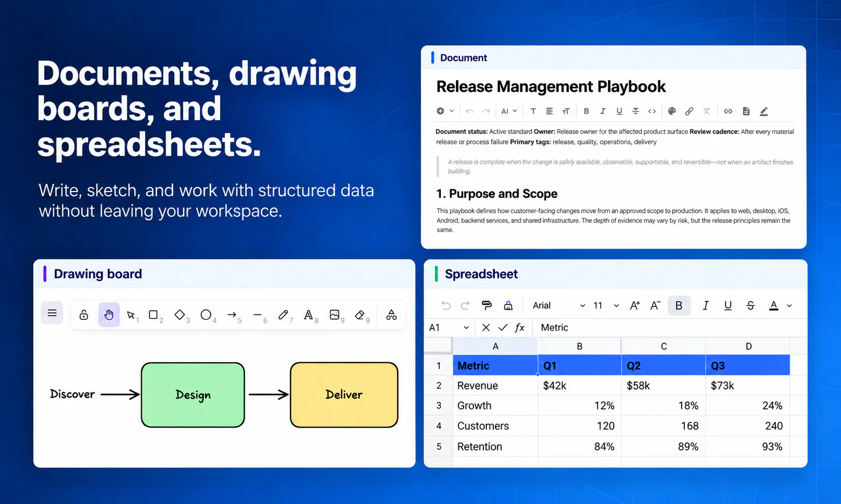Click the Purpose and Scope heading
Viewport: 841px width, 504px height.
pos(497,194)
